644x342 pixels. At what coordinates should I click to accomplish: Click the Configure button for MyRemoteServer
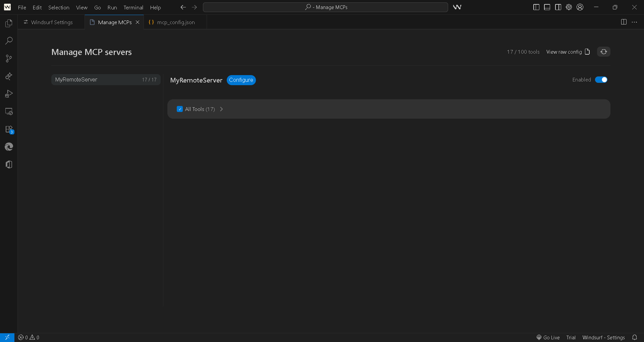point(241,80)
